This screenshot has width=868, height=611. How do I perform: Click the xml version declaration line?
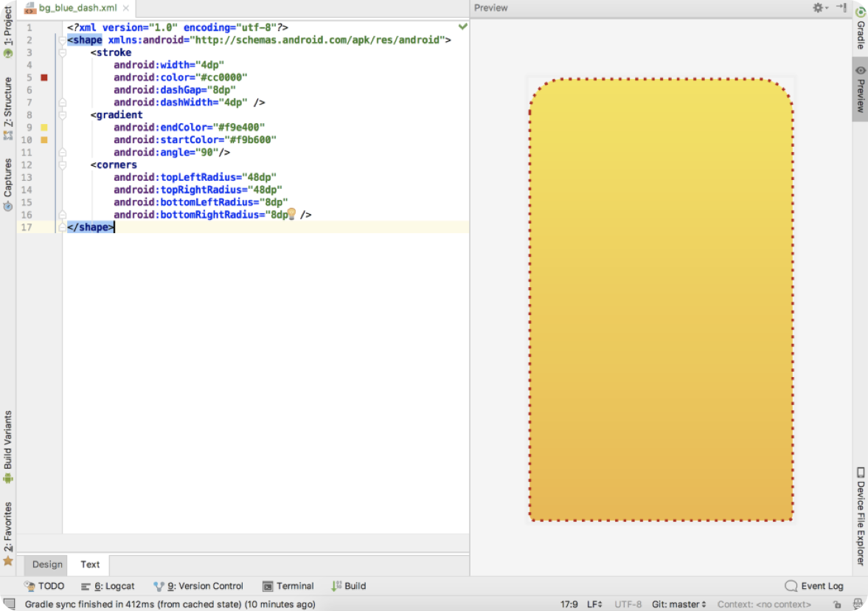click(x=177, y=27)
